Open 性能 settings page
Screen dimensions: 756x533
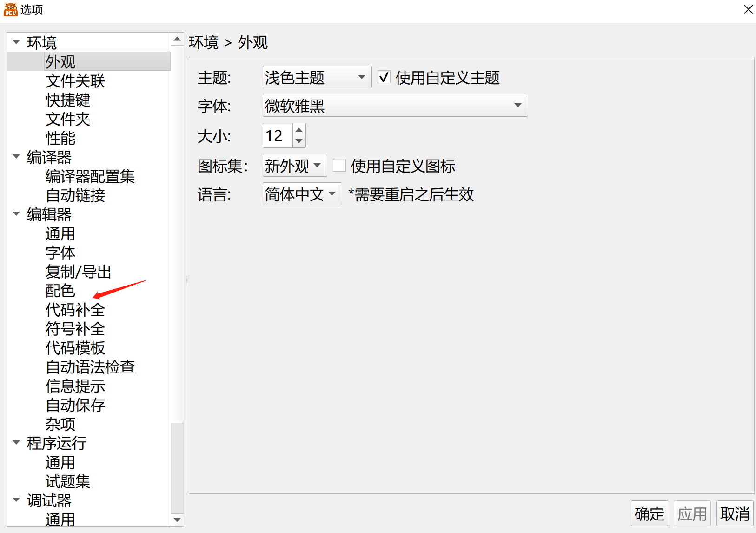pos(60,138)
